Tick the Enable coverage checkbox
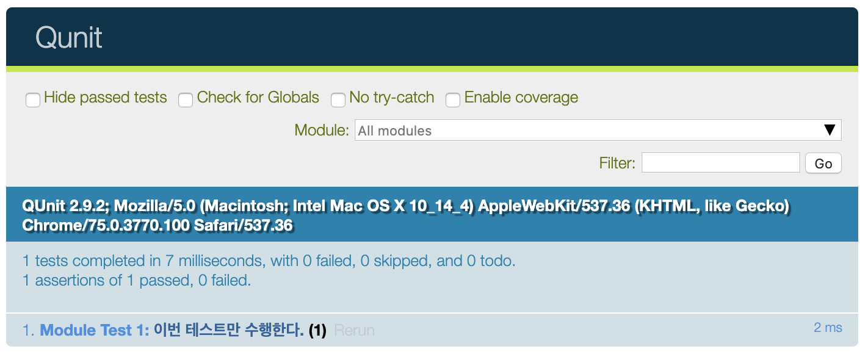The width and height of the screenshot is (868, 360). pyautogui.click(x=453, y=99)
